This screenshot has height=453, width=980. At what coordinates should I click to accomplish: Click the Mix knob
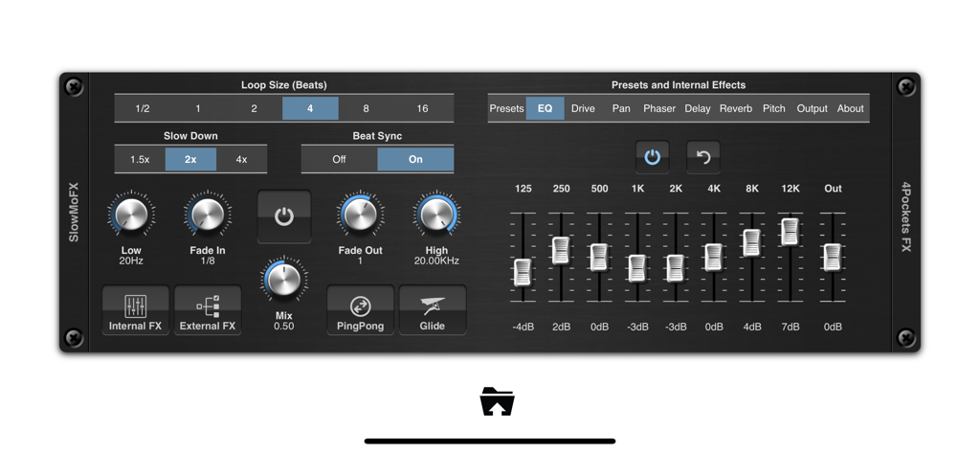coord(283,279)
